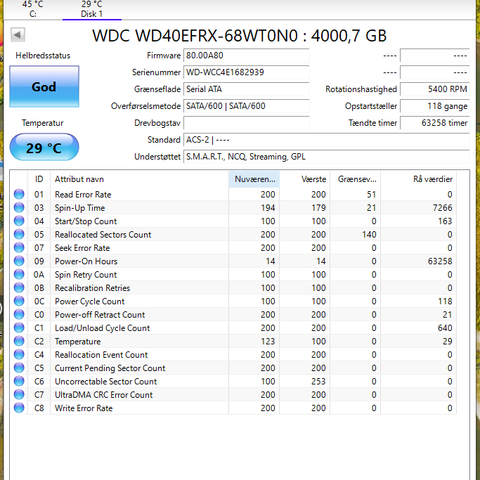This screenshot has height=480, width=480.
Task: Click the serial number field WD-WCC4E1682939
Action: pos(246,72)
